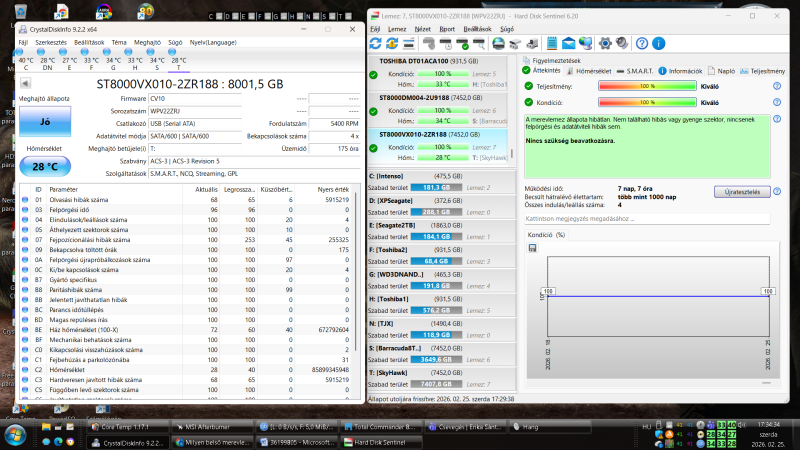Switch to the S.M.A.R.T. tab
The height and width of the screenshot is (450, 800).
(x=634, y=71)
